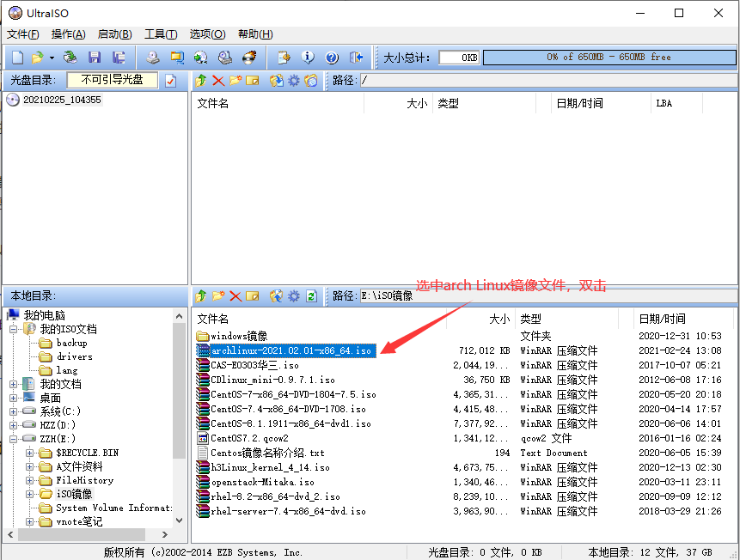Expand the HZZ(D:) drive node
This screenshot has width=740, height=560.
pos(13,425)
